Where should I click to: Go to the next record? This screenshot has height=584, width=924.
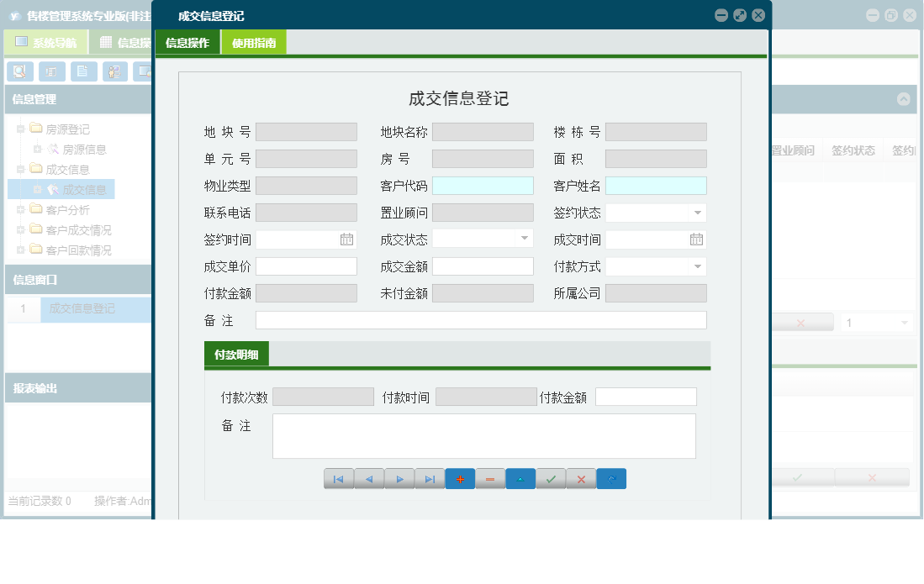point(399,478)
